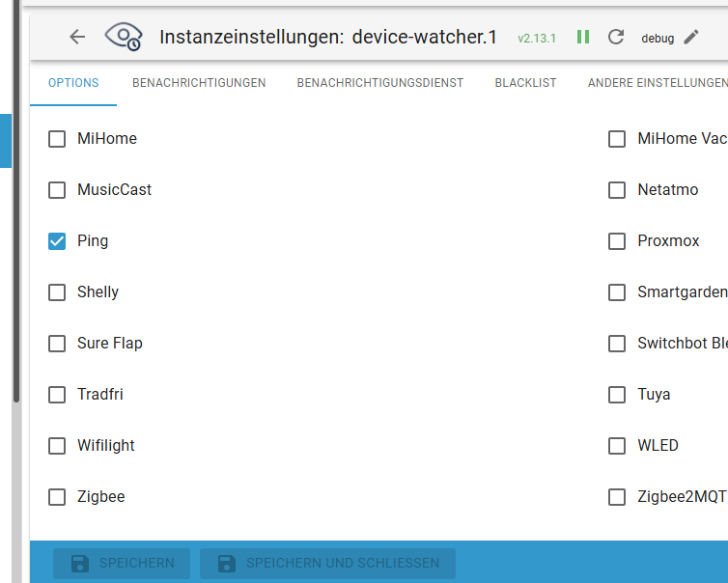Enable the Wifilight checkbox

[57, 446]
